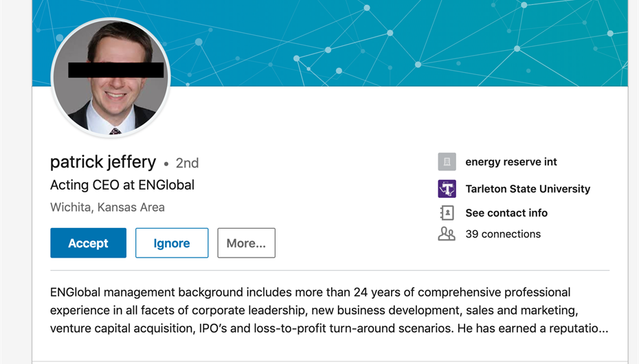The width and height of the screenshot is (639, 364).
Task: Expand the truncated summary at the ellipsis
Action: [601, 328]
